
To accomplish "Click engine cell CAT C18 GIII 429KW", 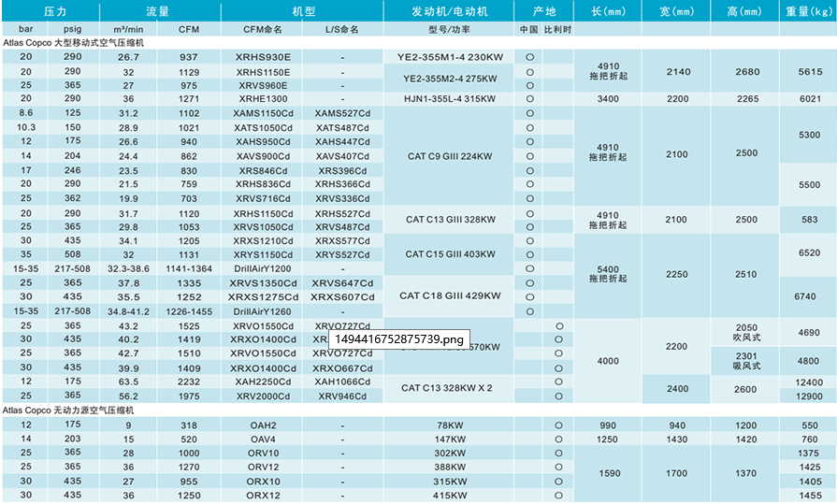I will click(450, 295).
